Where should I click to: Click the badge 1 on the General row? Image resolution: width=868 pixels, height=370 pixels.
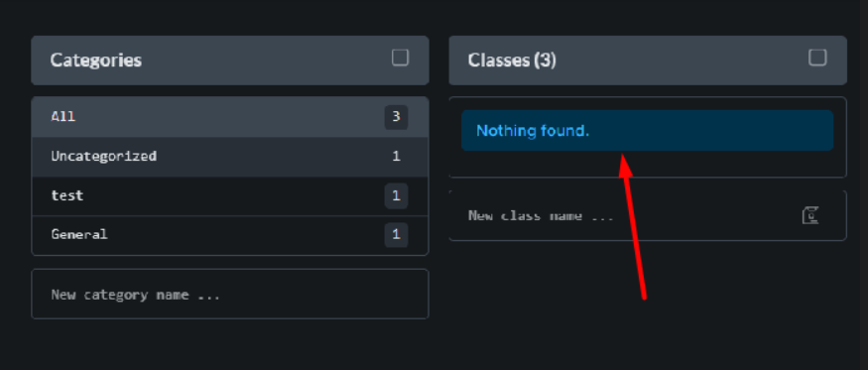396,235
